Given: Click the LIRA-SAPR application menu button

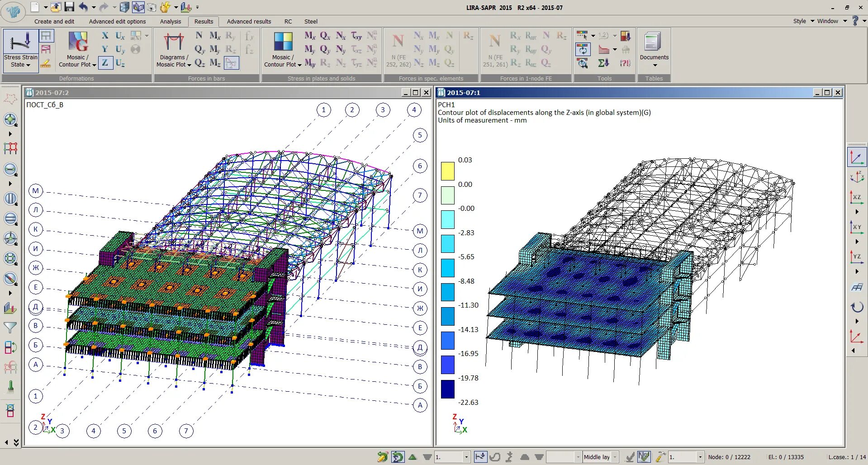Looking at the screenshot, I should (x=14, y=12).
